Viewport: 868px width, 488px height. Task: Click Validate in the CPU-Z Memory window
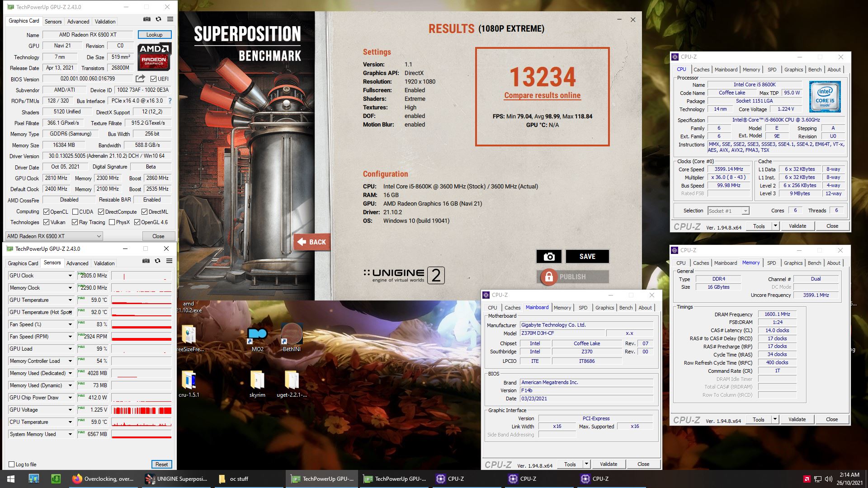click(797, 419)
